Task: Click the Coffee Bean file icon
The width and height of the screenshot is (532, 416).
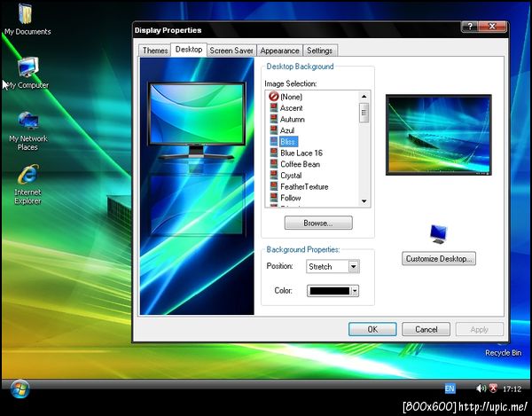Action: click(274, 164)
